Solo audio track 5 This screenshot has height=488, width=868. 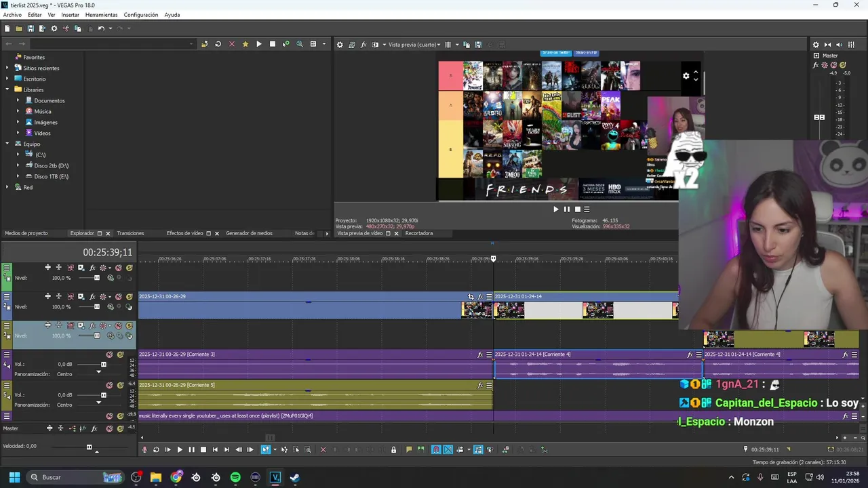120,385
